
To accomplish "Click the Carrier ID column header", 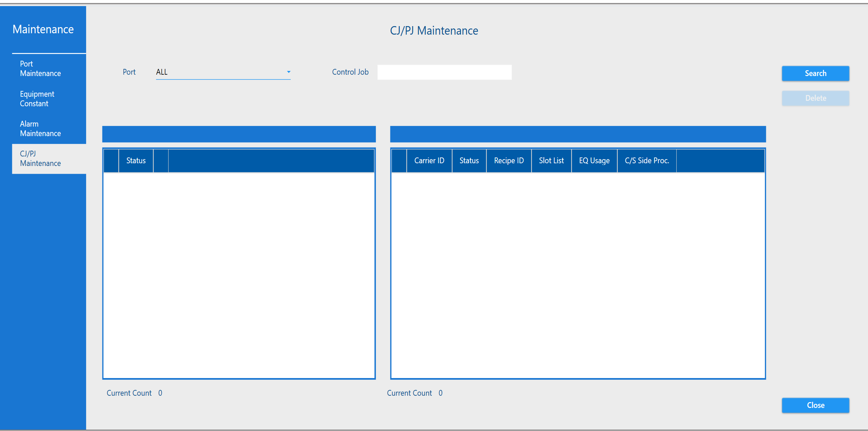I will click(x=429, y=161).
